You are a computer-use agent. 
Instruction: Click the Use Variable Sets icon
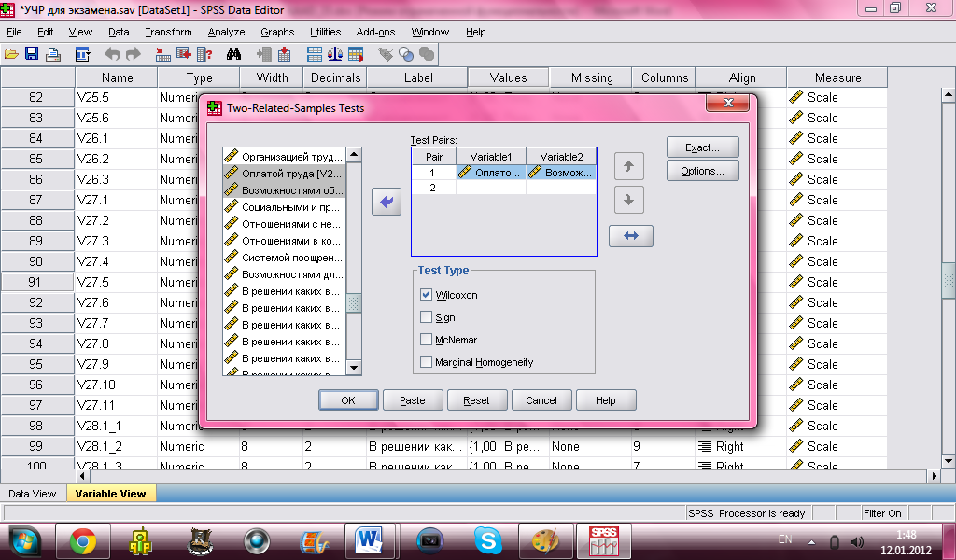(406, 54)
